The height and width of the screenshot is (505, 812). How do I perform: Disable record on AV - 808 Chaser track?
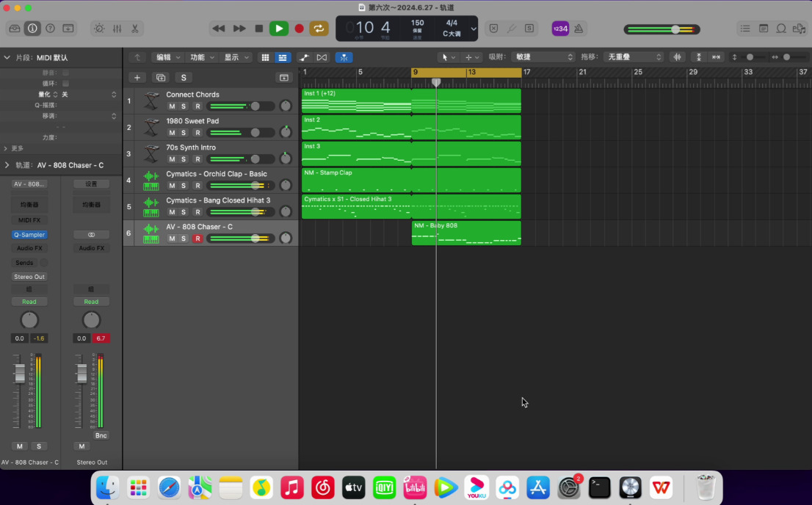(x=197, y=239)
